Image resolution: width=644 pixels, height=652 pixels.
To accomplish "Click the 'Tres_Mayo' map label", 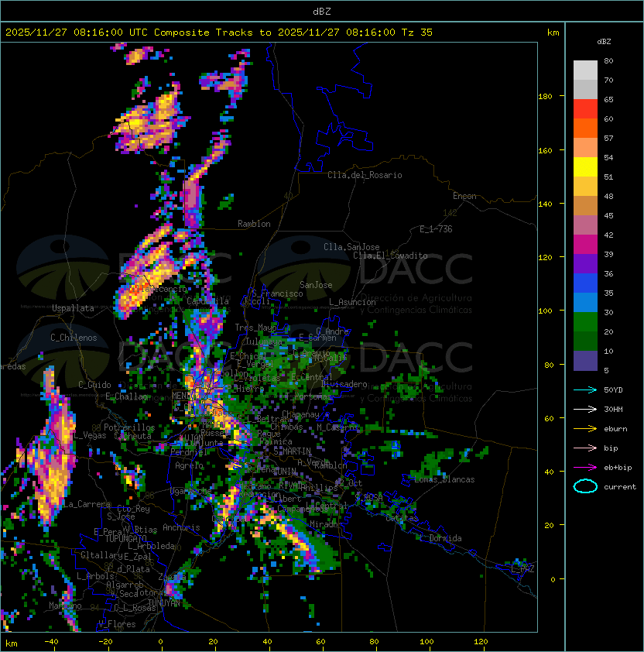I will coord(255,328).
